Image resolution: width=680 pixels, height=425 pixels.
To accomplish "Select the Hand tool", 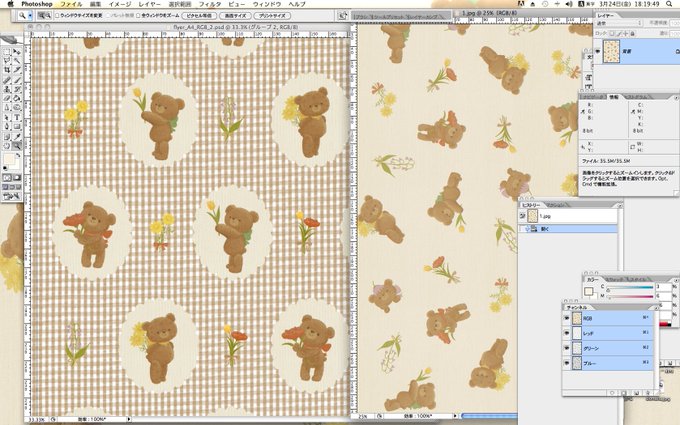I will click(7, 145).
